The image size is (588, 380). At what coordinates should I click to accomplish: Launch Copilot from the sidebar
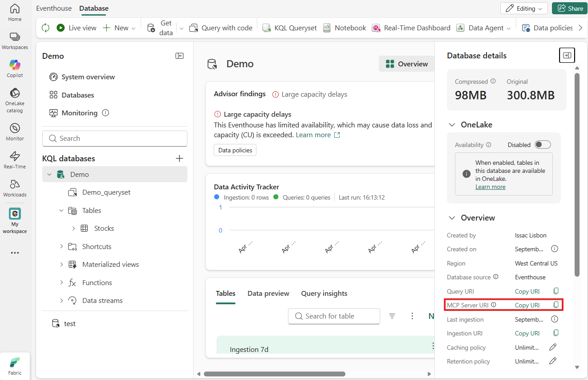click(15, 69)
